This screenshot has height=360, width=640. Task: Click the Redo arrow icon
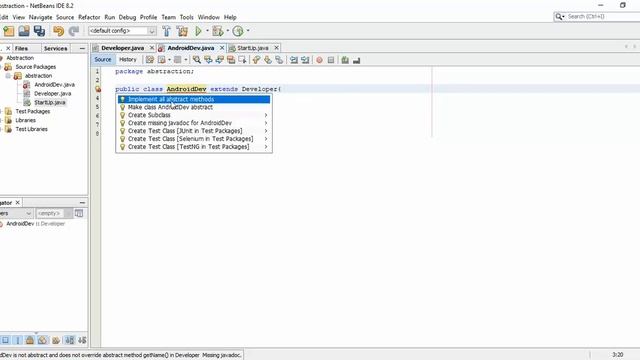74,31
